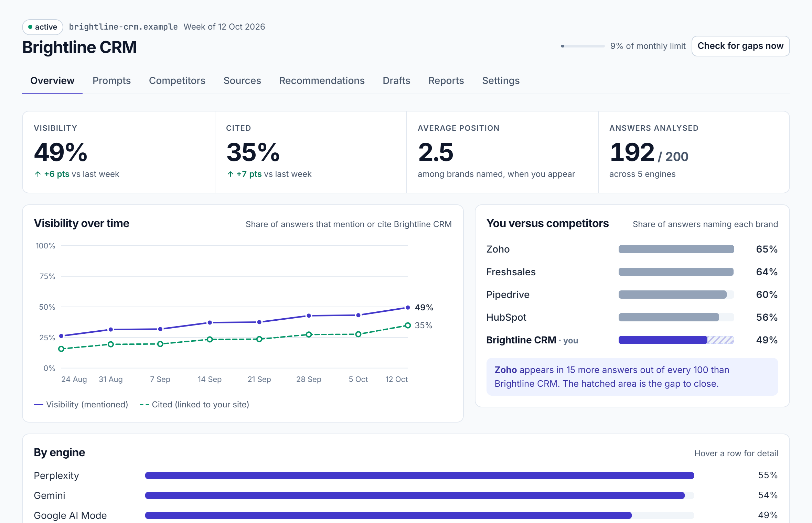Click the Freshsales row label

tap(511, 272)
